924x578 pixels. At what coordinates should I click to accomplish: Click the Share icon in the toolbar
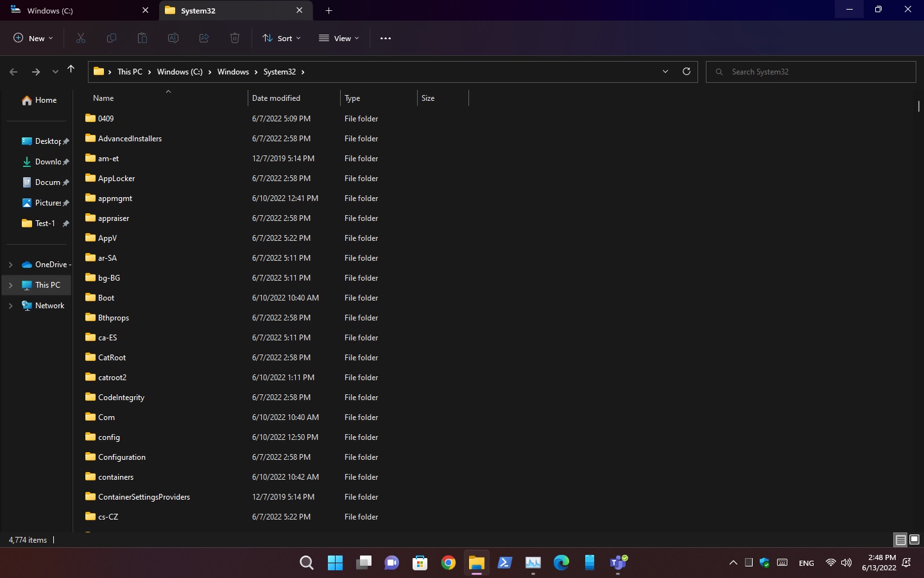pos(204,38)
